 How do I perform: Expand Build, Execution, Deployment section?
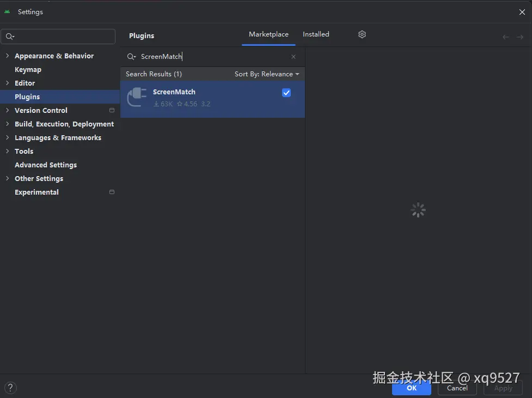(x=7, y=124)
